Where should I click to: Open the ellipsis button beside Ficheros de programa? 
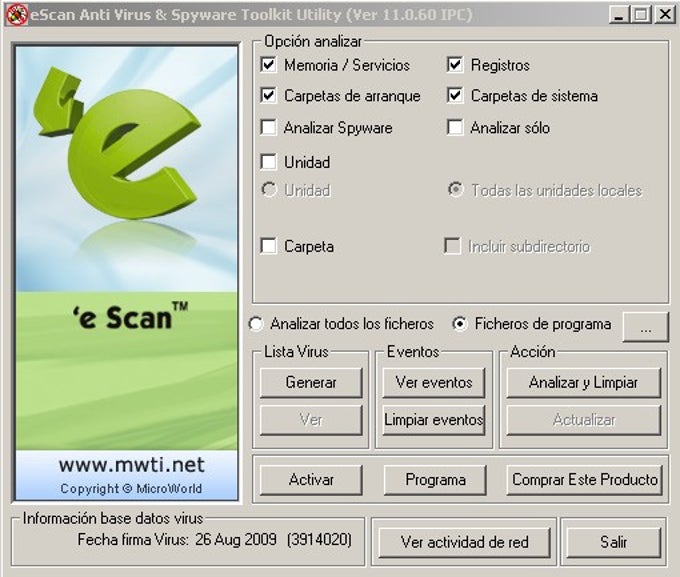click(x=646, y=327)
